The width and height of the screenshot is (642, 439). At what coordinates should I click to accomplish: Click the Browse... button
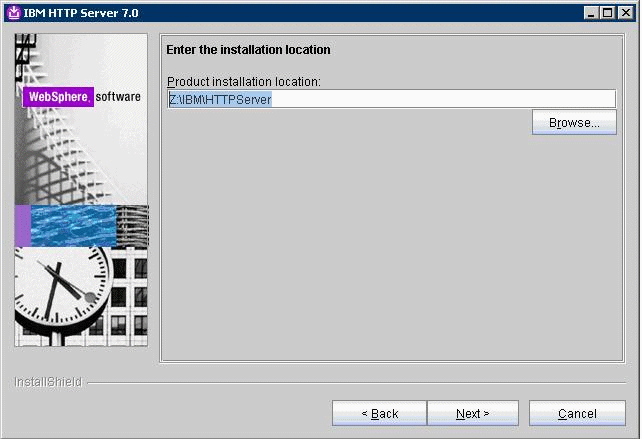574,122
